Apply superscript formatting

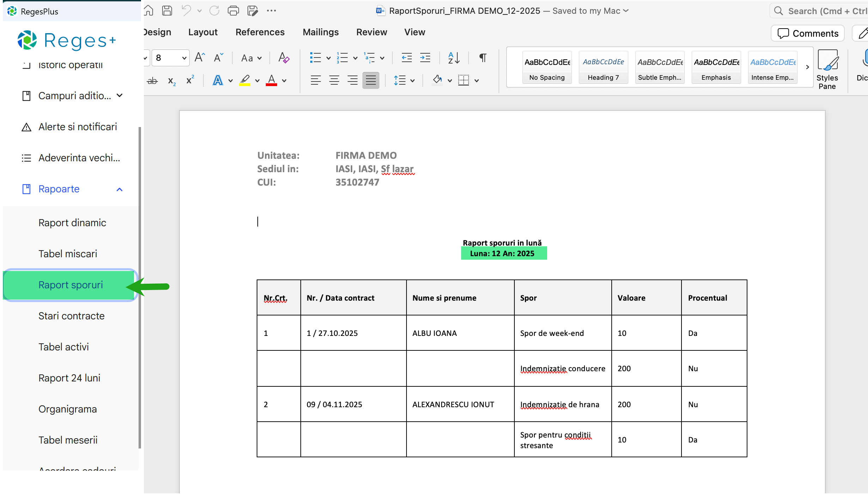point(190,80)
